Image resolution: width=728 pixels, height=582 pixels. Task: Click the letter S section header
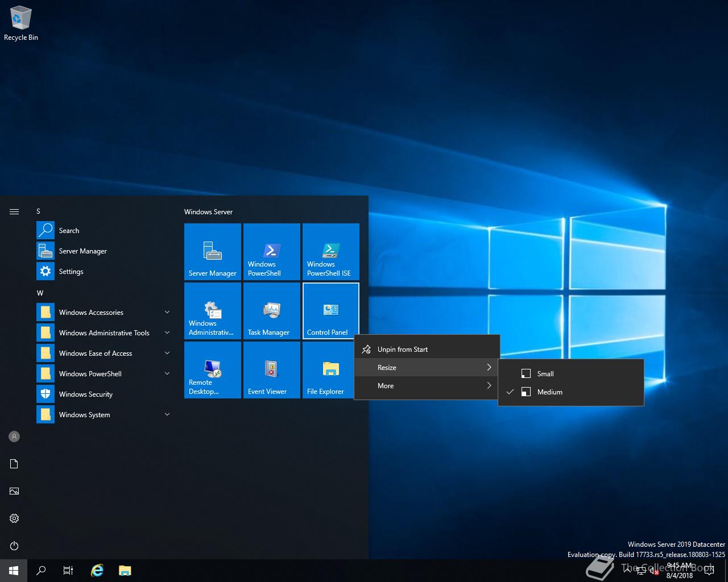point(39,211)
